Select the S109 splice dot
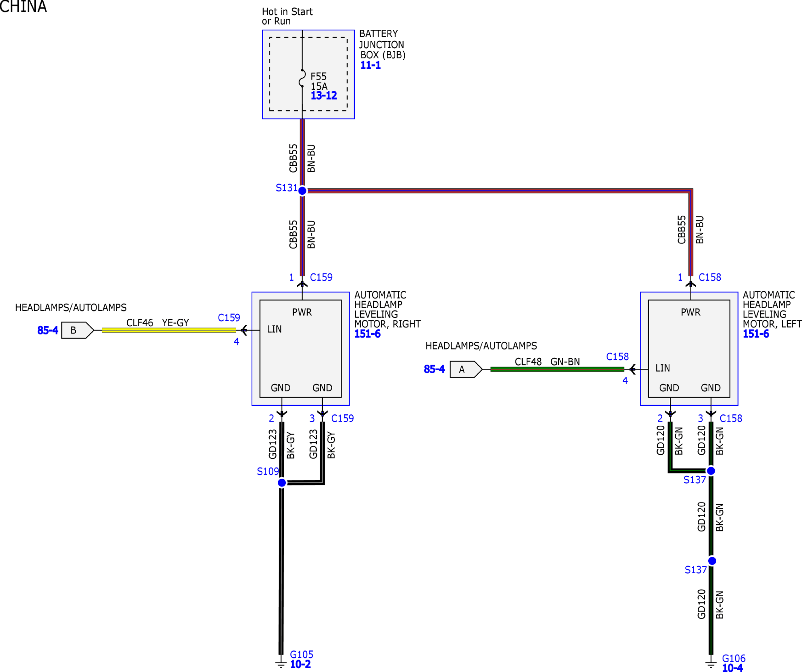Viewport: 802px width, 672px height. 282,483
